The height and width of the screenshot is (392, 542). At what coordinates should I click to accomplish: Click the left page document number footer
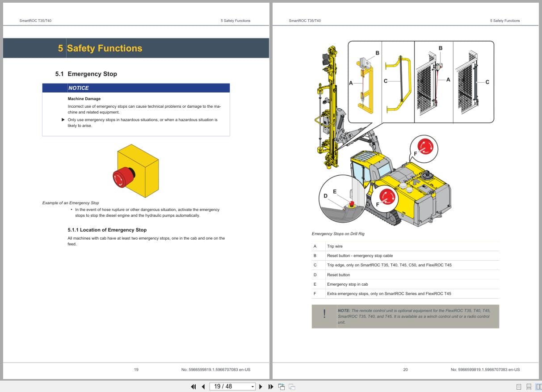[216, 370]
